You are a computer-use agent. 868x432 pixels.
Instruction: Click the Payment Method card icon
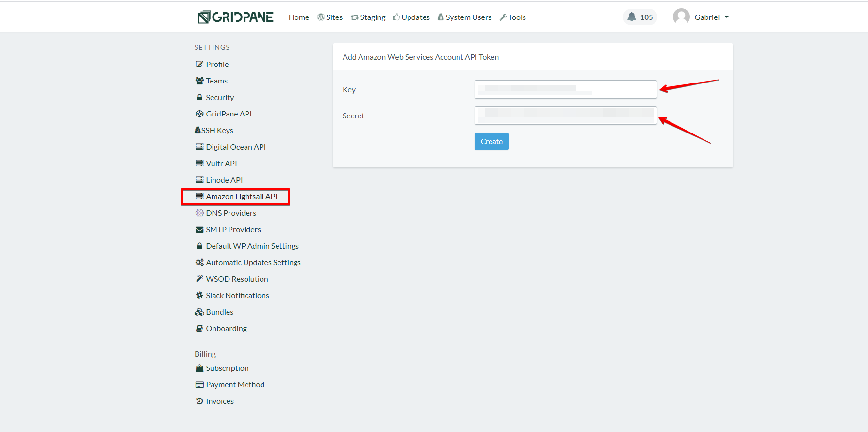[x=199, y=384]
